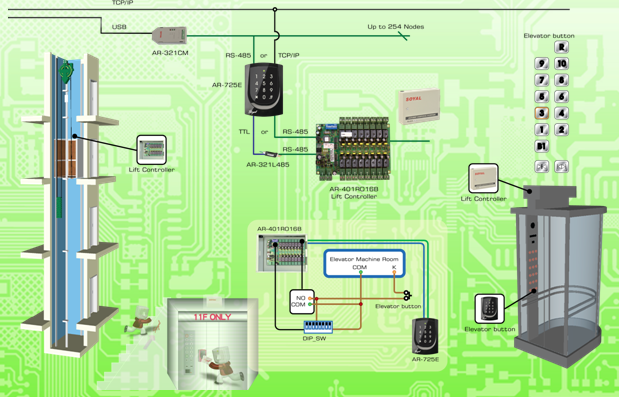The image size is (619, 397).
Task: Choose elevator floor button 8
Action: pyautogui.click(x=561, y=80)
